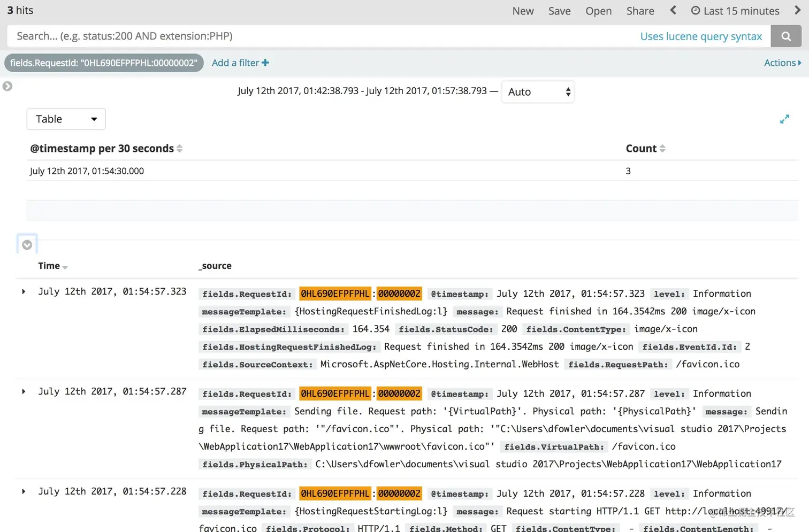Sort documents using the Time column arrow
The width and height of the screenshot is (809, 532).
[x=65, y=267]
